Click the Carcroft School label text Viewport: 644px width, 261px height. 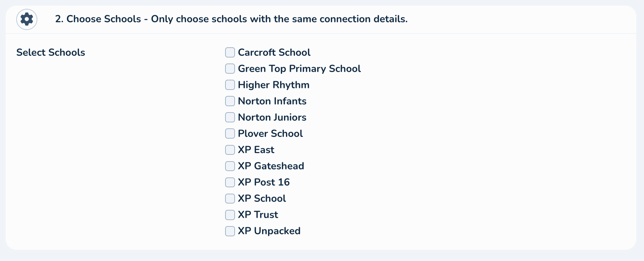tap(274, 53)
